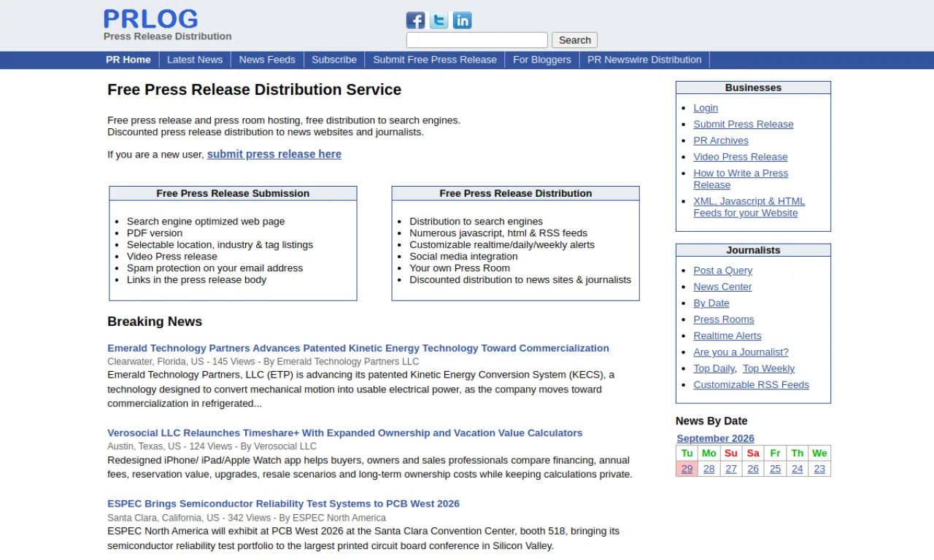Screen dimensions: 934x560
Task: Click 'Santa Clara, California, US - 342 Views' text
Action: click(189, 518)
